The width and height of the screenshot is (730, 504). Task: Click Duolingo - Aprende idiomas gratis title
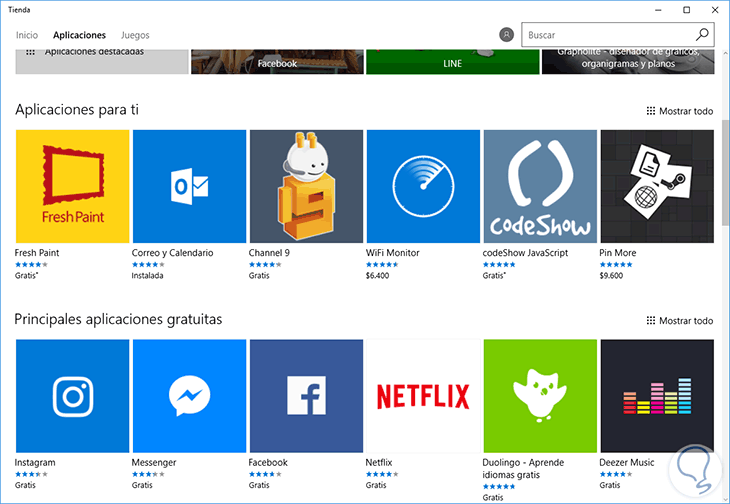523,469
